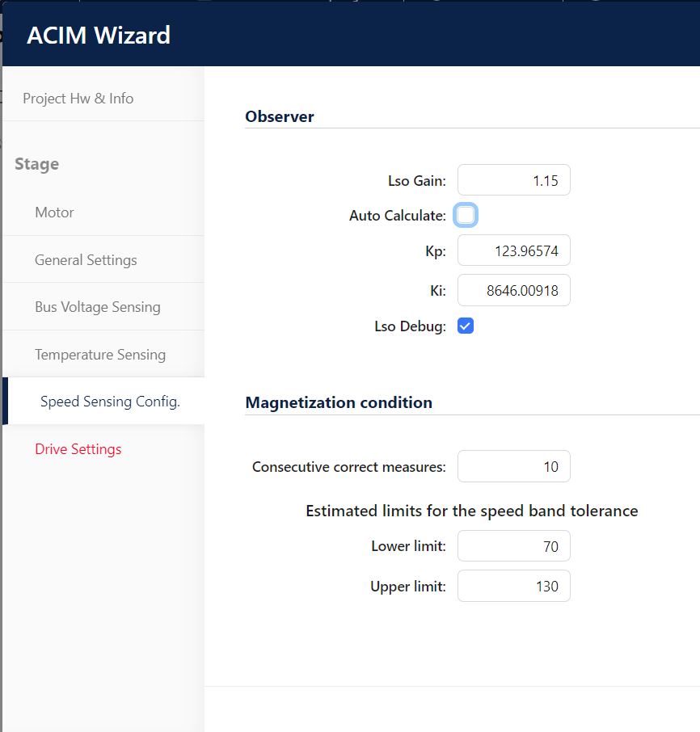The width and height of the screenshot is (700, 732).
Task: Open Project Hw & Info page
Action: click(x=78, y=99)
